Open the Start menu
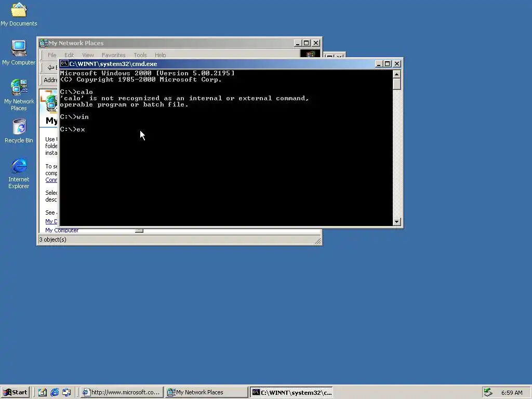532x399 pixels. (15, 392)
